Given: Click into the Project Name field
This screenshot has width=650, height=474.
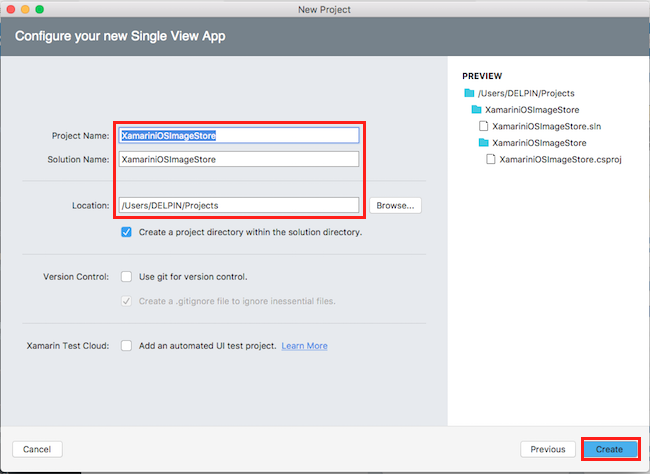Looking at the screenshot, I should tap(238, 135).
